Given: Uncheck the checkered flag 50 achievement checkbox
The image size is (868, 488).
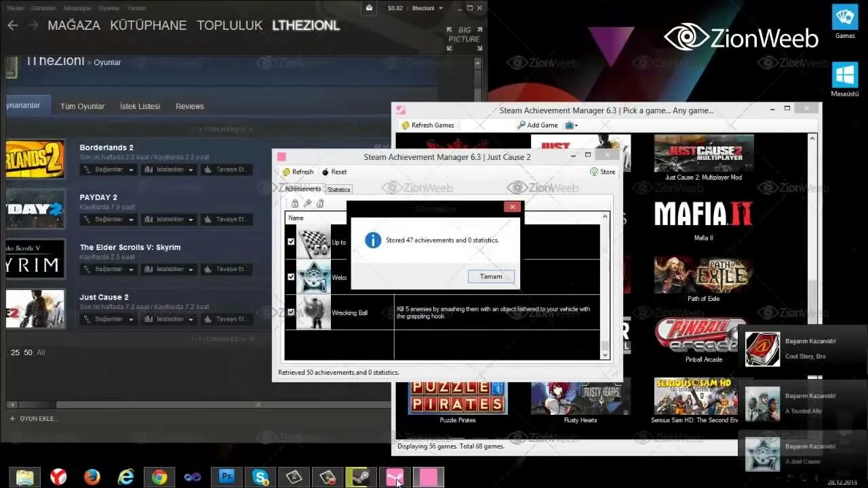Looking at the screenshot, I should tap(291, 242).
